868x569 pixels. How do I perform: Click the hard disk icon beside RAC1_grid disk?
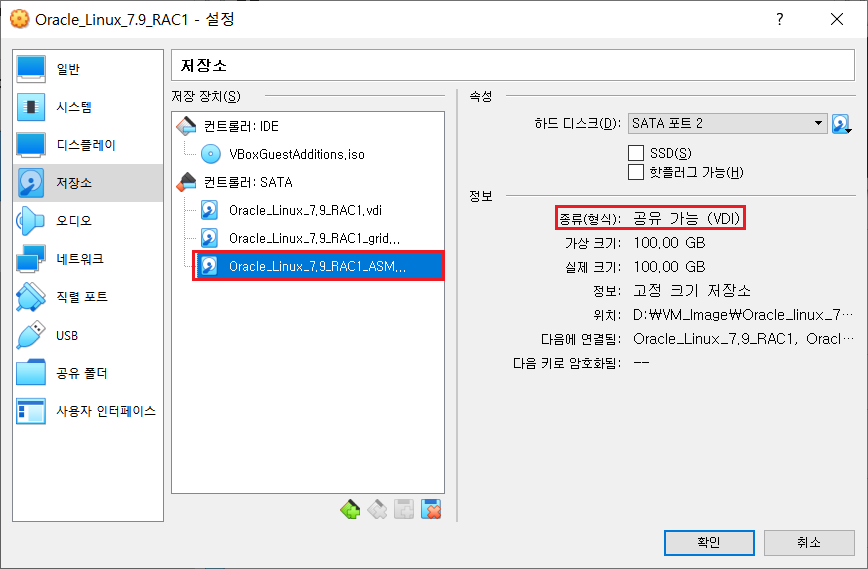point(209,238)
